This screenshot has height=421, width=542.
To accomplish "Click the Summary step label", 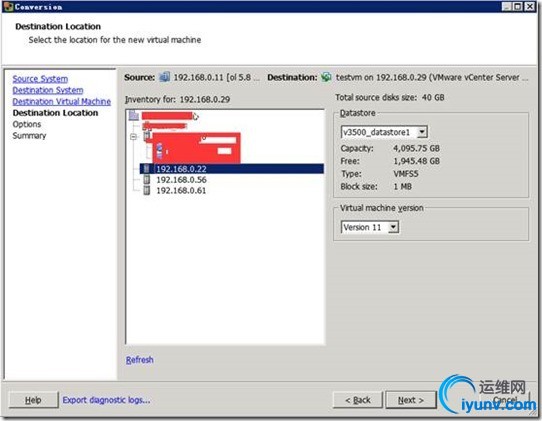I will (x=29, y=135).
